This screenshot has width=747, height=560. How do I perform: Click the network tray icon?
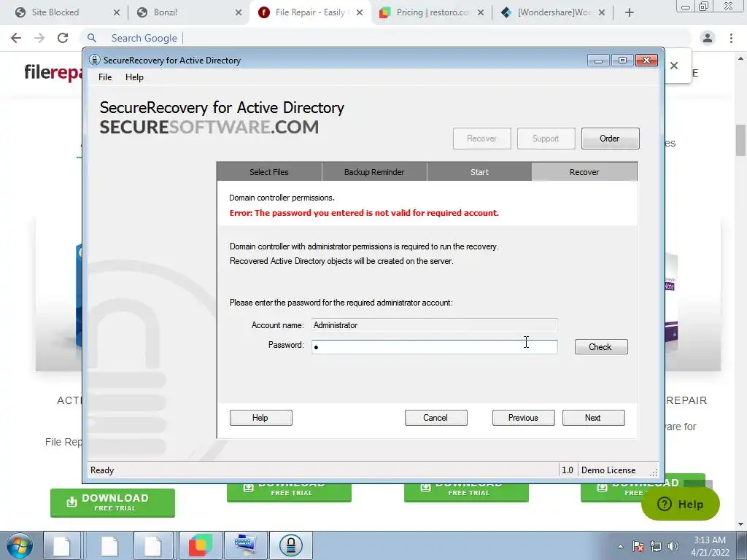click(x=656, y=546)
